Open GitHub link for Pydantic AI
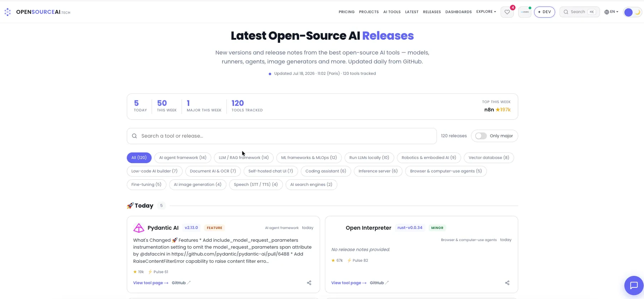 pyautogui.click(x=181, y=283)
